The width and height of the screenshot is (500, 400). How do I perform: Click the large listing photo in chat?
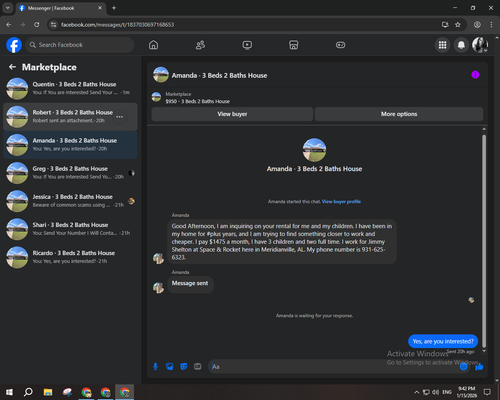[314, 150]
